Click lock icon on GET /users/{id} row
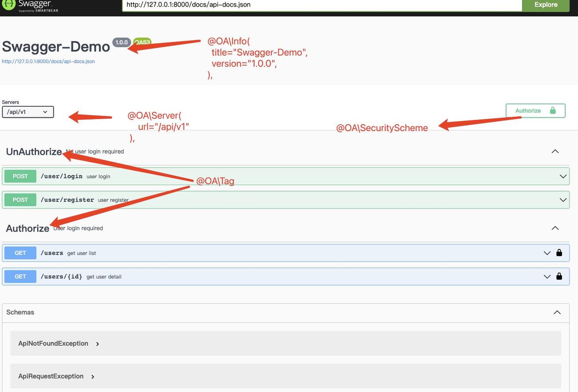 pyautogui.click(x=559, y=276)
